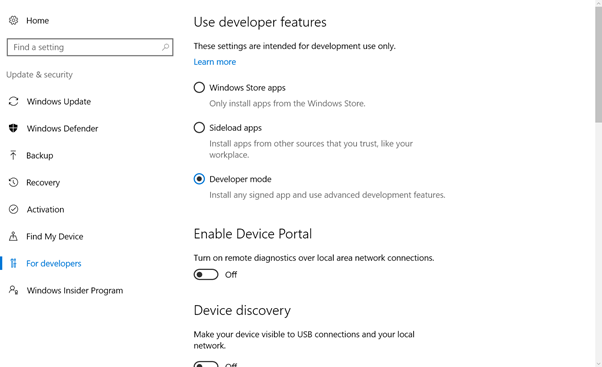Viewport: 602px width, 367px height.
Task: Click the For developers tools icon
Action: tap(13, 263)
